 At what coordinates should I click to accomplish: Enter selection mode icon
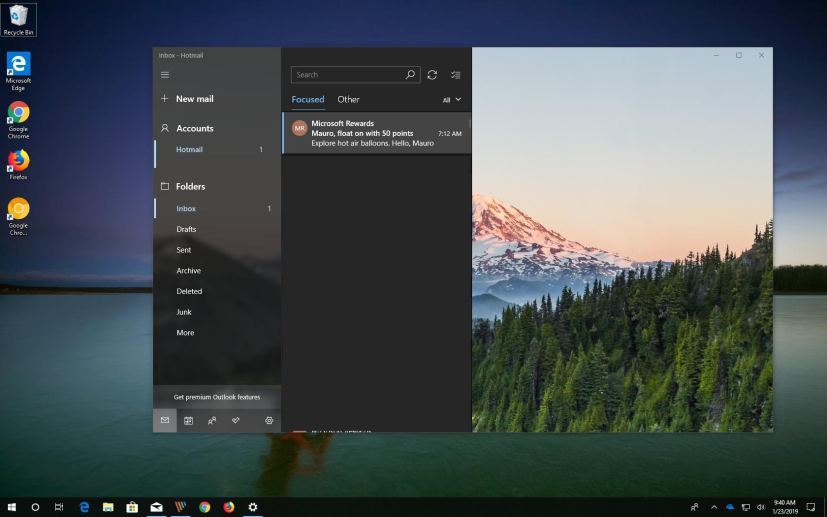click(x=456, y=75)
